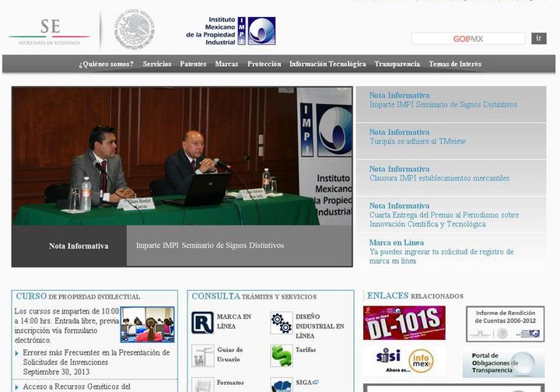Open the Formatos document icon
Screen dimensions: 560x392
(202, 384)
